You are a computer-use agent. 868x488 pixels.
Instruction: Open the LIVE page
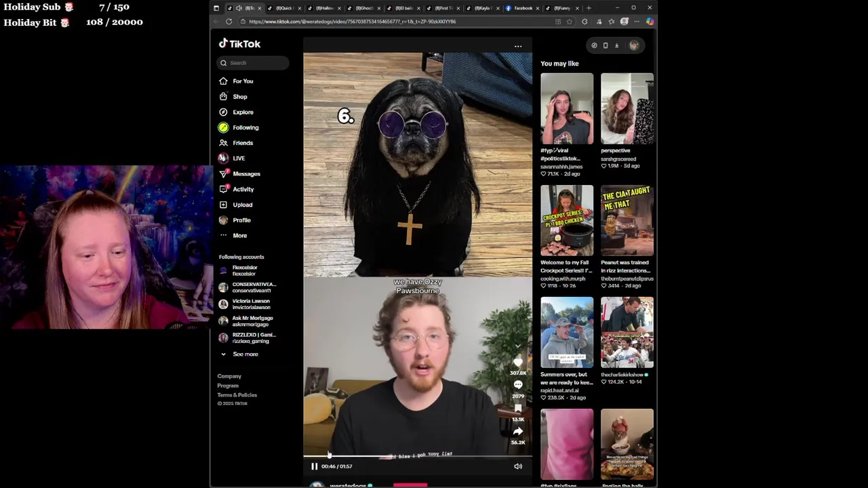pos(232,159)
